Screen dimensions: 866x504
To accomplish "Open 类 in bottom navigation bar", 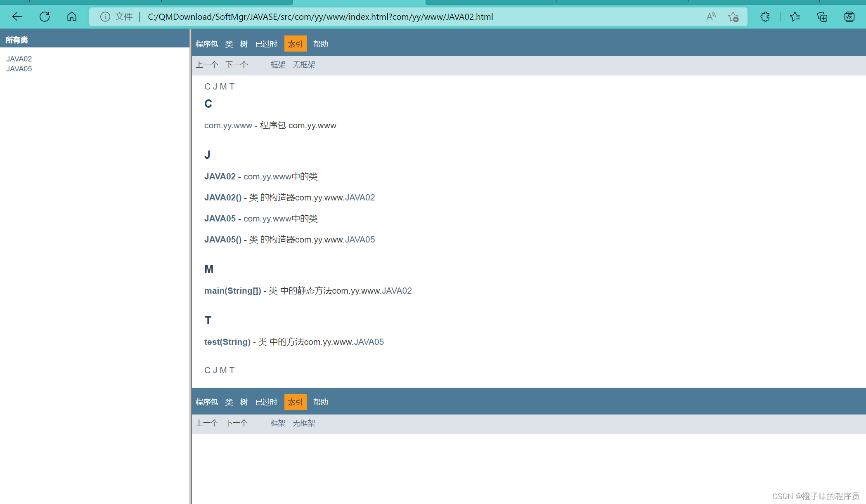I will pyautogui.click(x=229, y=402).
